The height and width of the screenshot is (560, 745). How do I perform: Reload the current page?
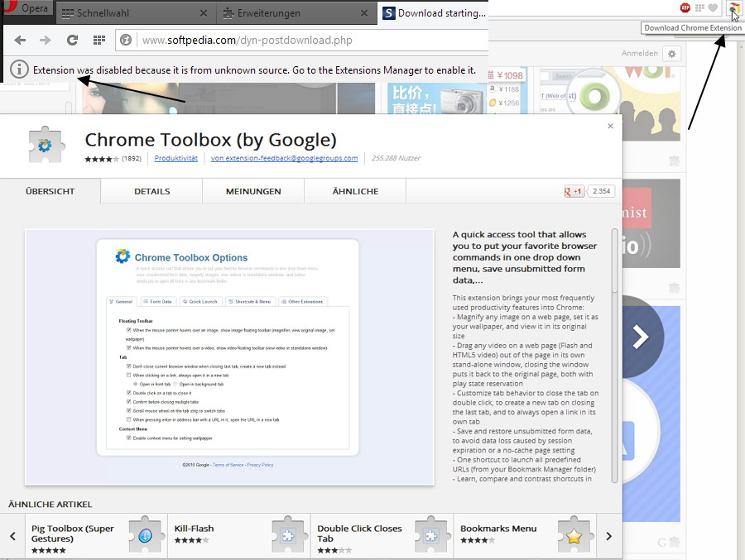coord(72,41)
